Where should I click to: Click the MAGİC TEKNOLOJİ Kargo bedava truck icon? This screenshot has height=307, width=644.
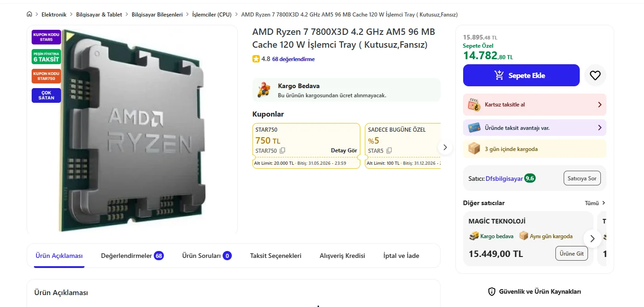[x=474, y=236]
